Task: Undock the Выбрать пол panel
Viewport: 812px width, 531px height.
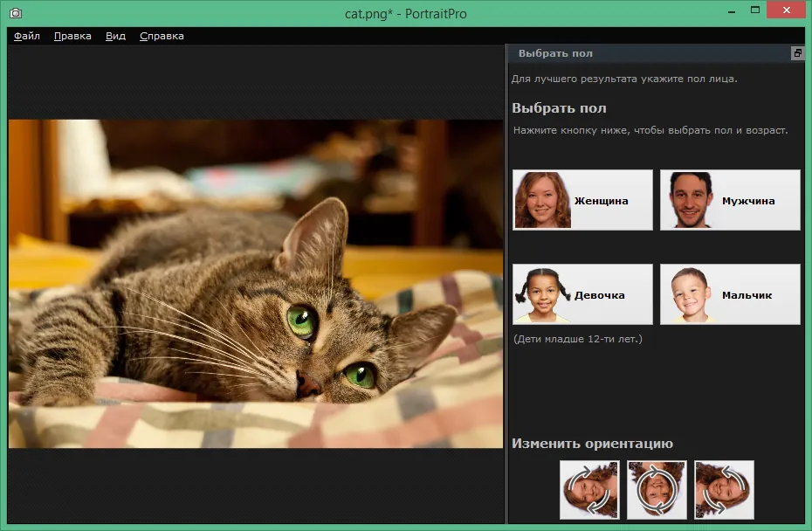Action: point(797,53)
